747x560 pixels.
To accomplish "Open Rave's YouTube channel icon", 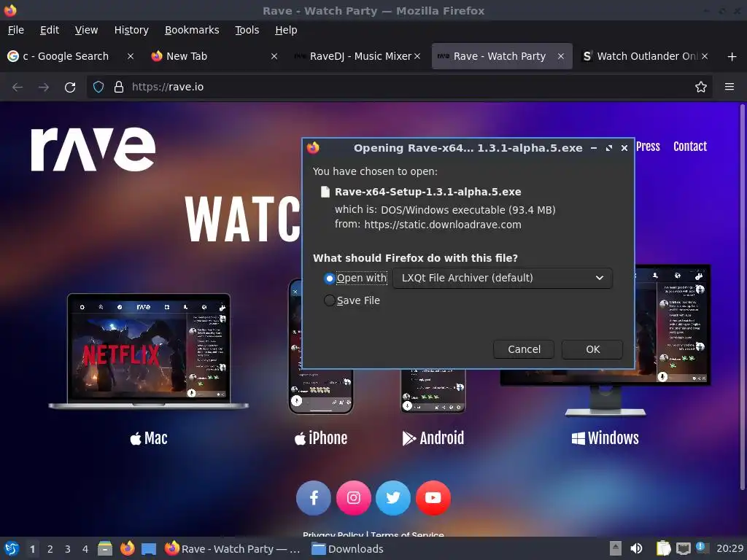I will click(x=433, y=498).
